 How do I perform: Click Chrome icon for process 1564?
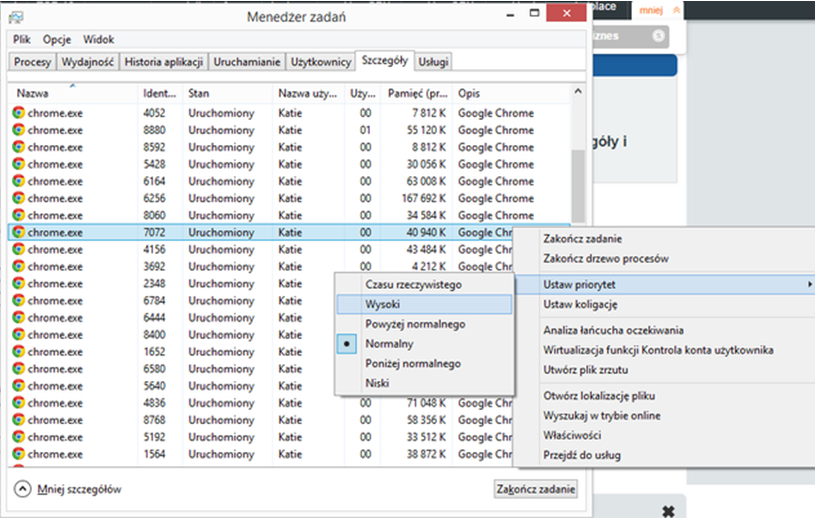click(x=19, y=453)
